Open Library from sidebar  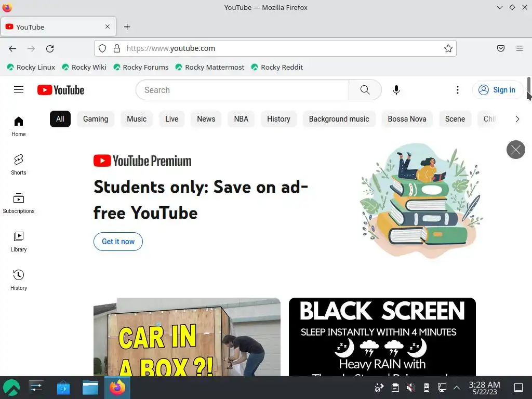coord(19,242)
